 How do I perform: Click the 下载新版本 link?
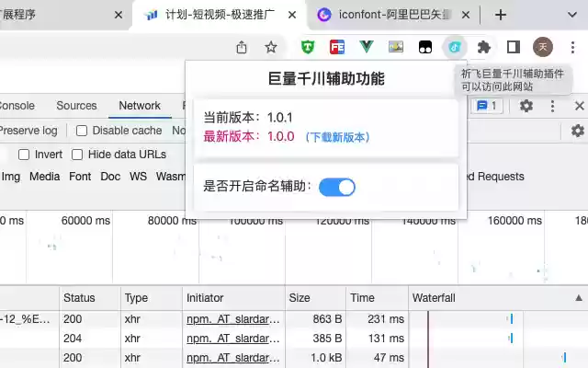tap(337, 137)
